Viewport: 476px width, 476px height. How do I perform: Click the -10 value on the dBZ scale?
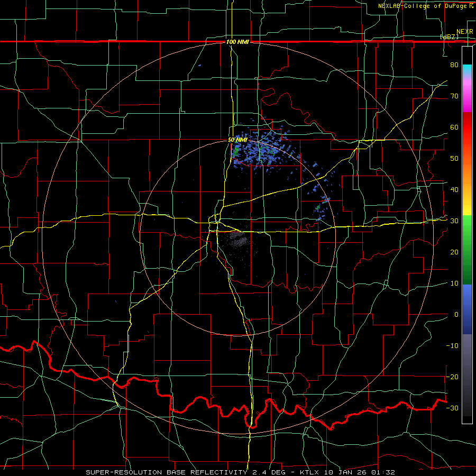[452, 346]
